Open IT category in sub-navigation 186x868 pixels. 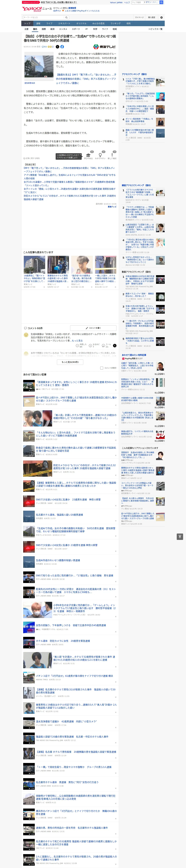point(86,29)
